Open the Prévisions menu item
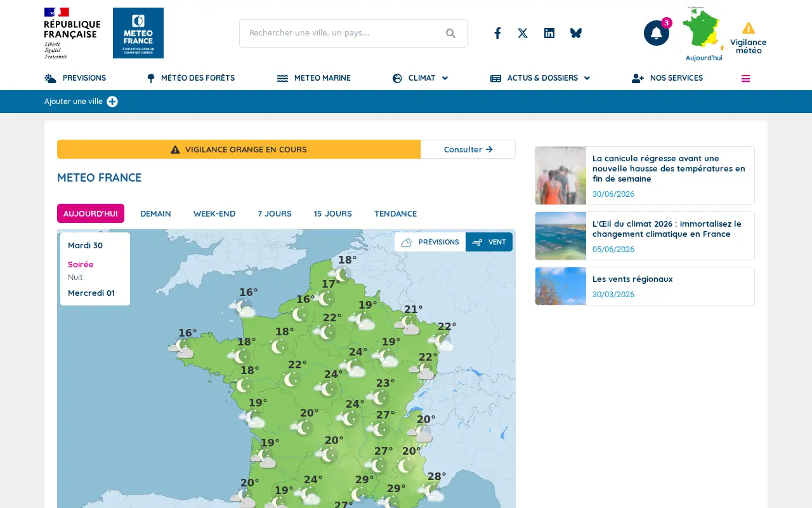 75,79
